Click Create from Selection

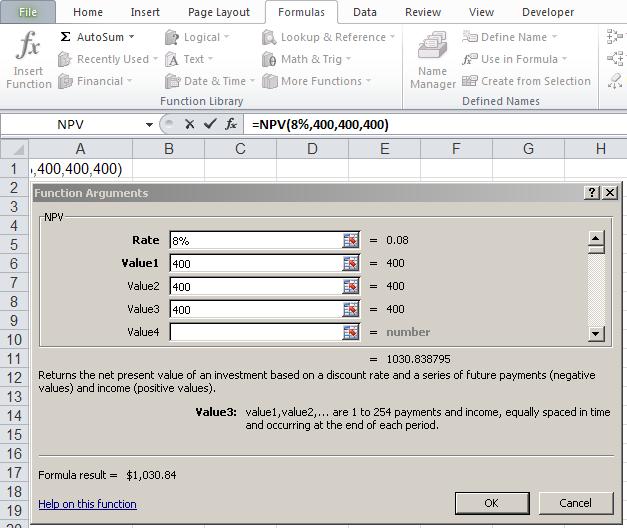coord(527,81)
